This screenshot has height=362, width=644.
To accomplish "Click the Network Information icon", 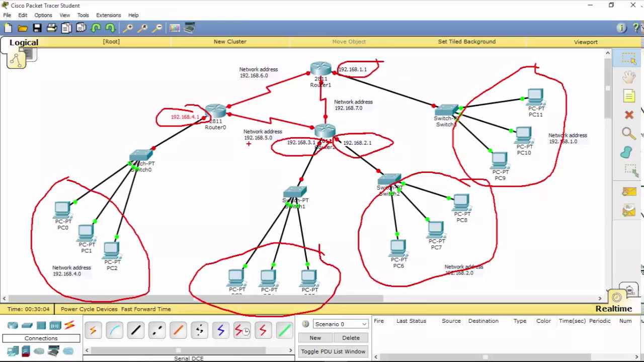I will [x=622, y=28].
